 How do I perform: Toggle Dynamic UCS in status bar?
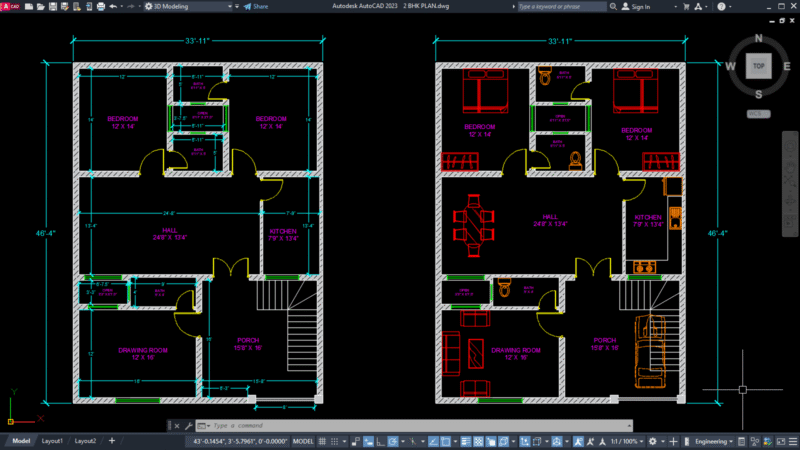(524, 441)
